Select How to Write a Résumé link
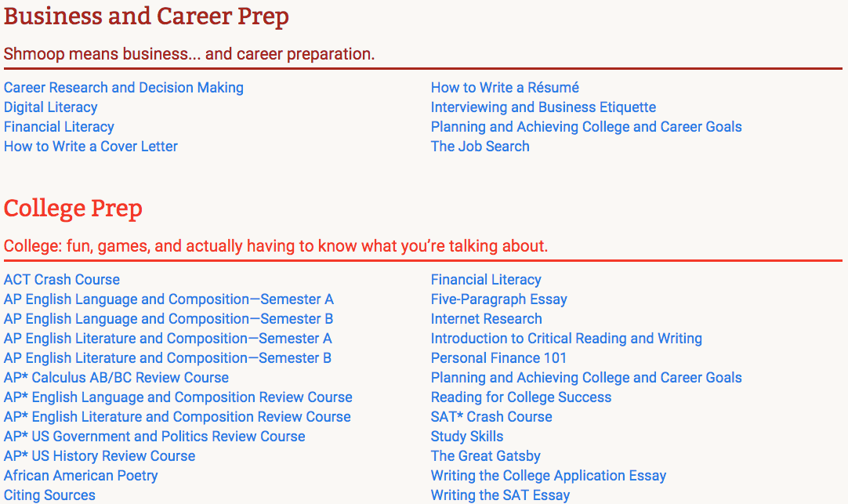 [505, 88]
